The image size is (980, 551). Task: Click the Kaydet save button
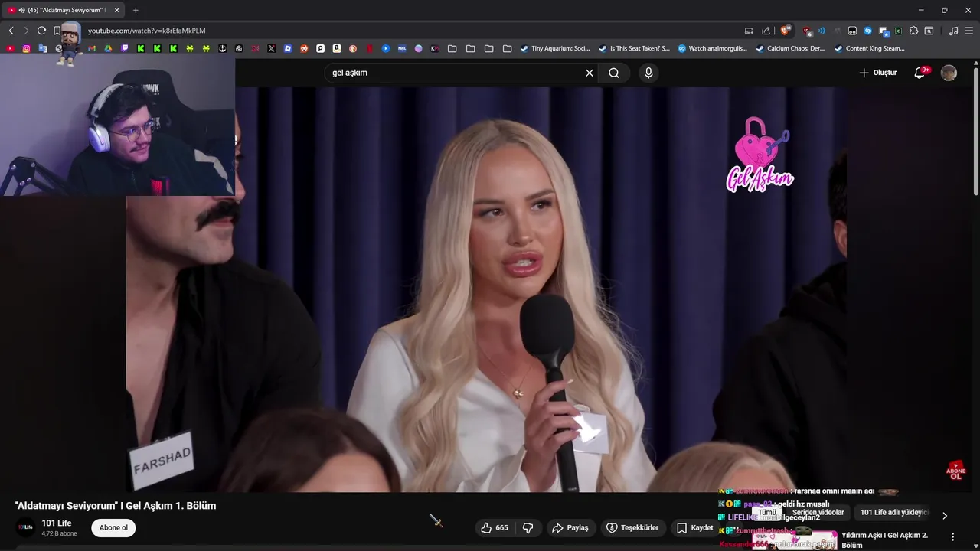[x=694, y=527]
